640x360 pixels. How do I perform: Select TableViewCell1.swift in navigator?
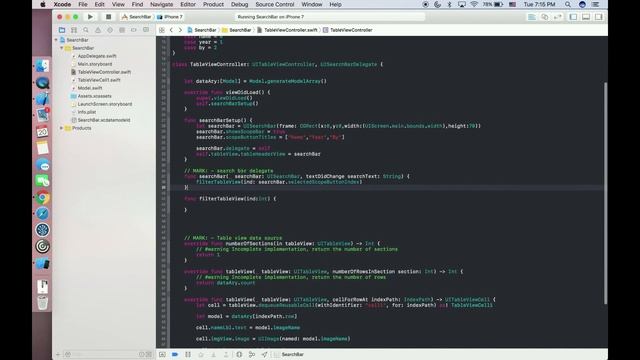pos(99,80)
